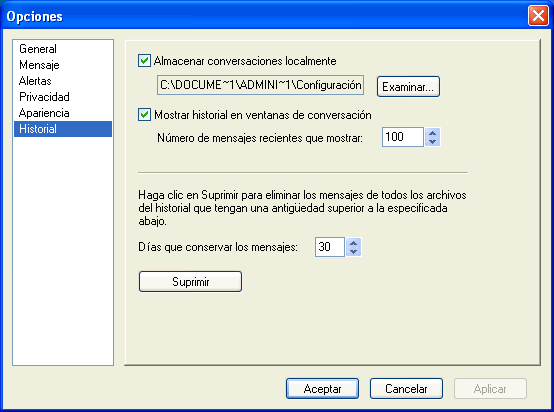The width and height of the screenshot is (554, 412).
Task: Decrease the number of recent messages
Action: (x=432, y=142)
